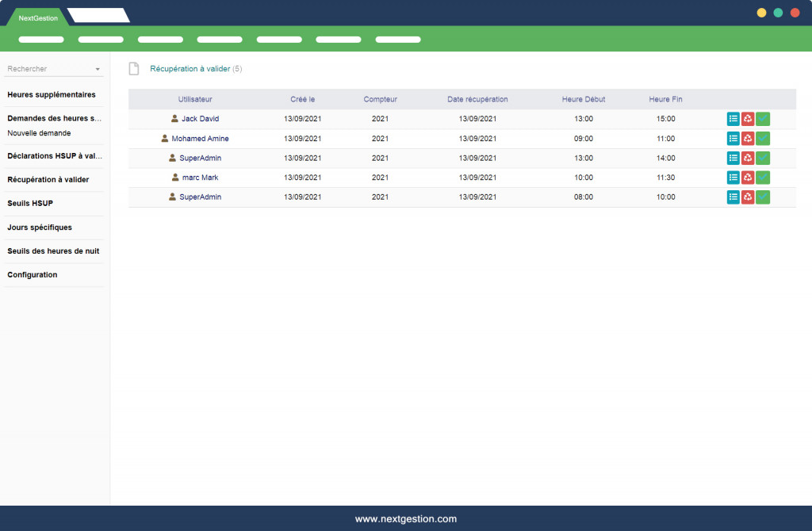Click red recycle icon on Mohamed Amine row
This screenshot has height=531, width=812.
[x=748, y=139]
